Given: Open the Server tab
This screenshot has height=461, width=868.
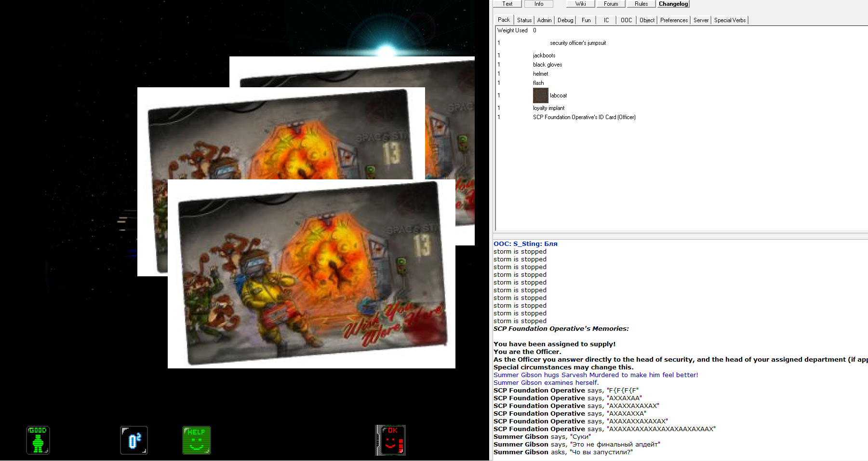Looking at the screenshot, I should 701,20.
